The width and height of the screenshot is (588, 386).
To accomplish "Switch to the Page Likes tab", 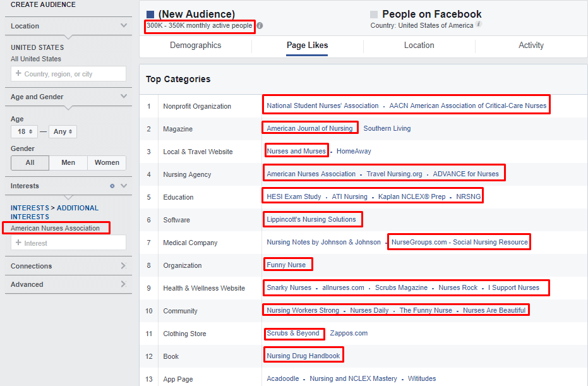I will click(307, 45).
